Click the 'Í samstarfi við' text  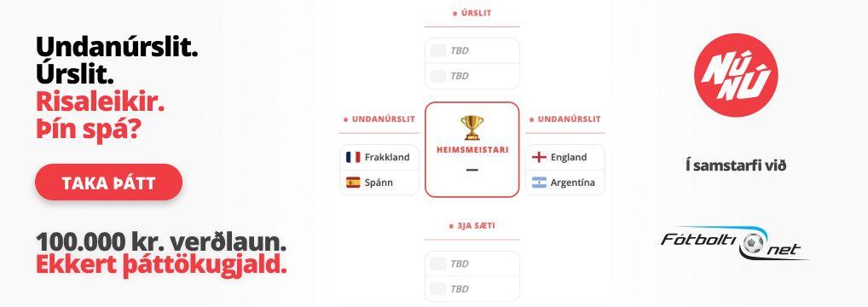(736, 165)
